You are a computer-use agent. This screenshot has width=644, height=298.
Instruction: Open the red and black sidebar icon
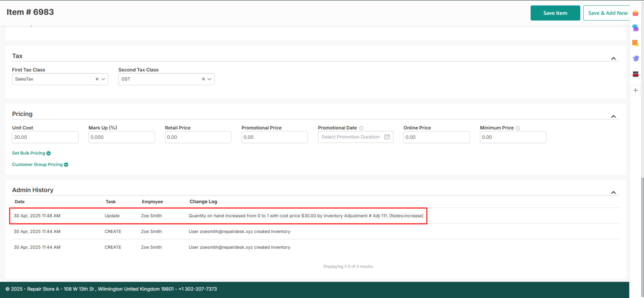tap(635, 74)
